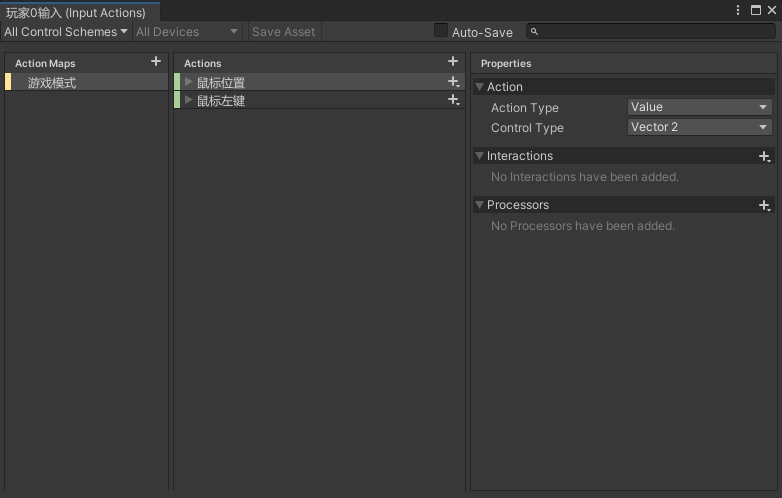The height and width of the screenshot is (498, 782).
Task: Collapse the Interactions section
Action: tap(480, 156)
